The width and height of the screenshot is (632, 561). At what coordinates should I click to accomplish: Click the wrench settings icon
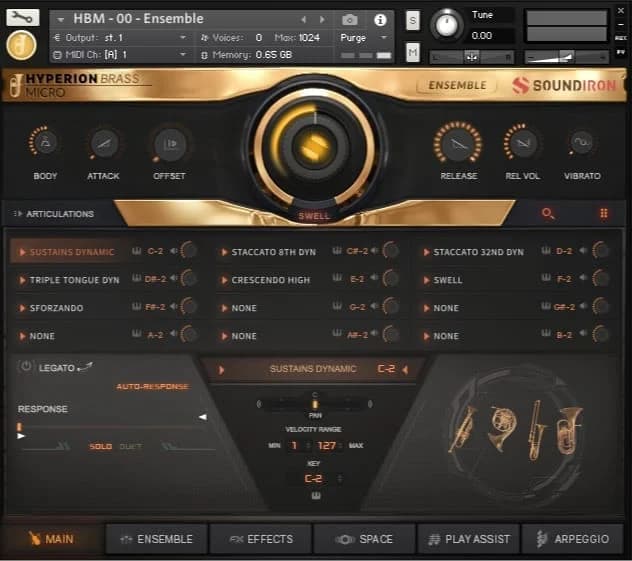click(x=22, y=17)
